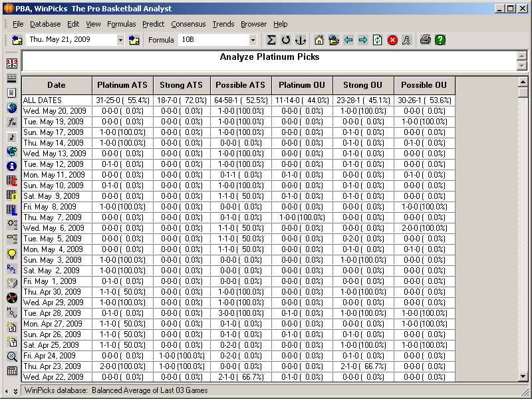This screenshot has width=532, height=399.
Task: Open the Formulas menu
Action: tap(122, 24)
